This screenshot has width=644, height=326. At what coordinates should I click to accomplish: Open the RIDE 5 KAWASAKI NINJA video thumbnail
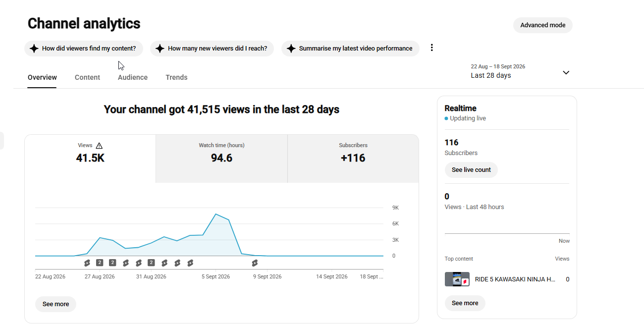click(x=457, y=279)
